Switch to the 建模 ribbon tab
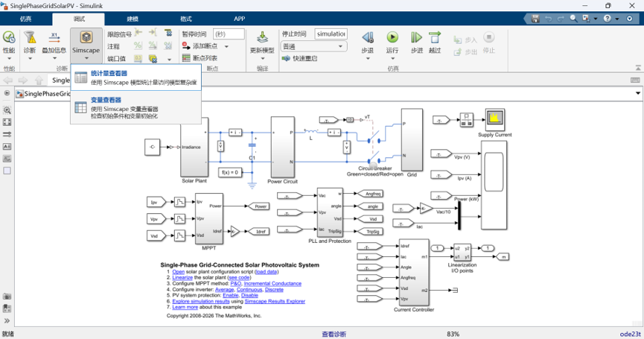Image resolution: width=644 pixels, height=339 pixels. [x=133, y=19]
